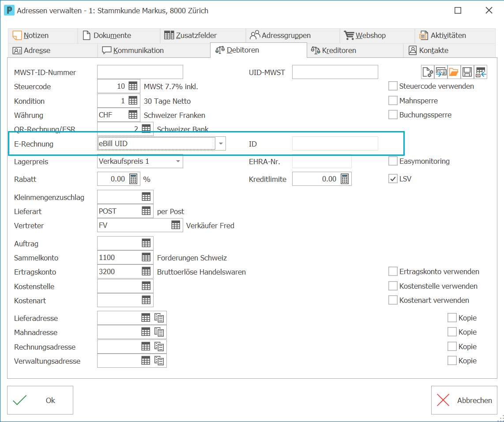
Task: Open the Kommunikation tab
Action: coord(154,50)
